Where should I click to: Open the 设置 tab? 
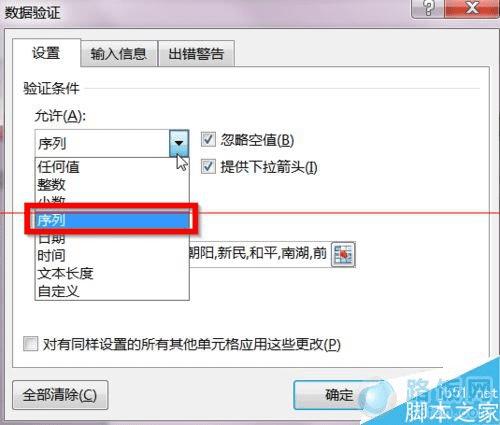click(46, 53)
